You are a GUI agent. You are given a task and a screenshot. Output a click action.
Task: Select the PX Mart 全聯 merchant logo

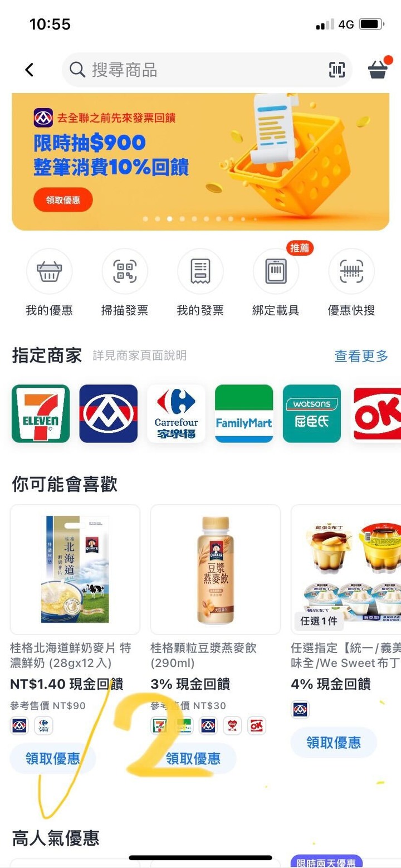tap(109, 413)
